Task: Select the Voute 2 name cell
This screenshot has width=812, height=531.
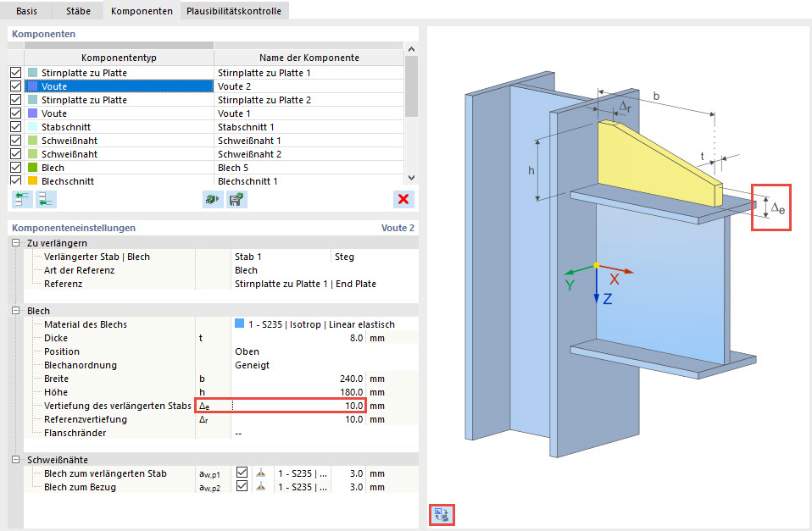Action: (309, 86)
